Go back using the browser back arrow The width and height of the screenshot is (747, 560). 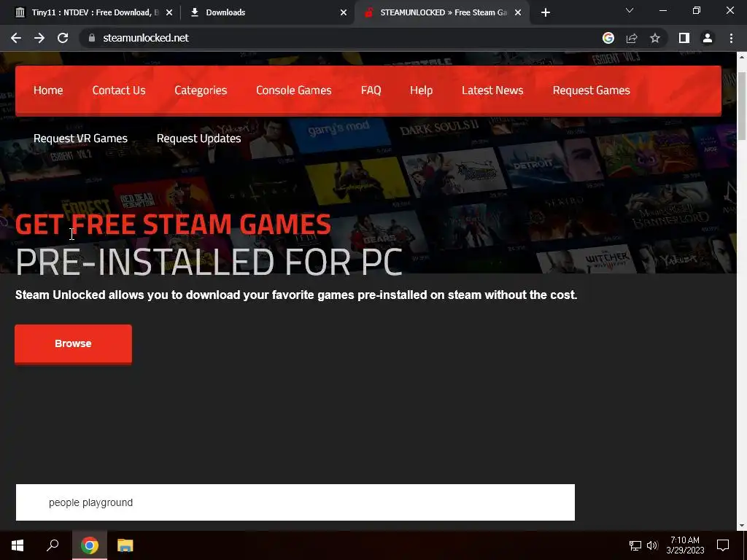pyautogui.click(x=16, y=38)
